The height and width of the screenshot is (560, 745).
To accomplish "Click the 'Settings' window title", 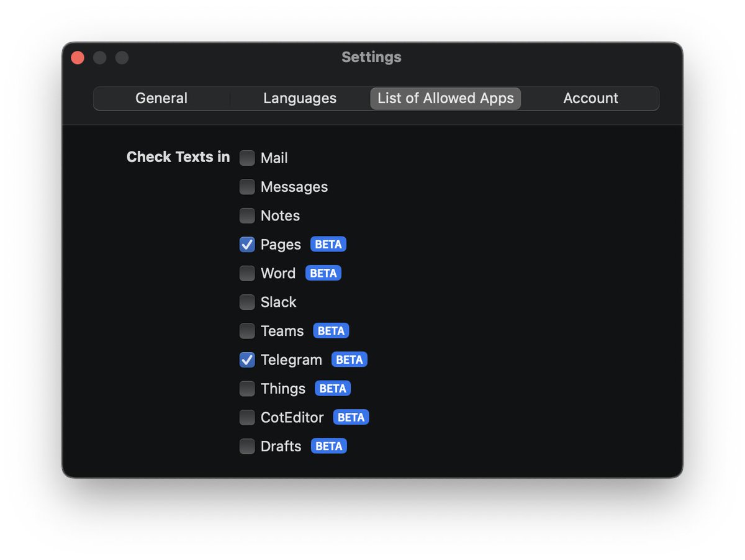I will pyautogui.click(x=371, y=57).
